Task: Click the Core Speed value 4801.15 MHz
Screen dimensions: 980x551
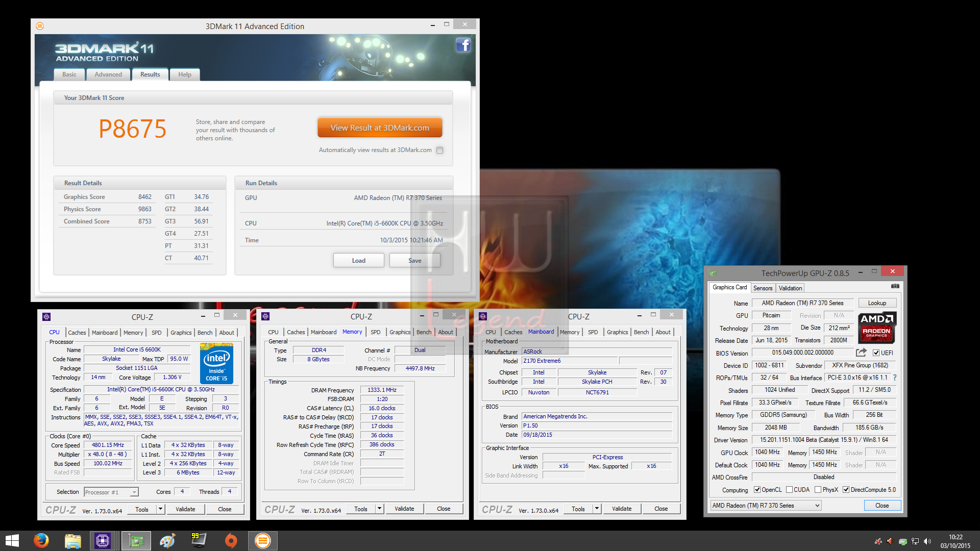Action: 108,445
